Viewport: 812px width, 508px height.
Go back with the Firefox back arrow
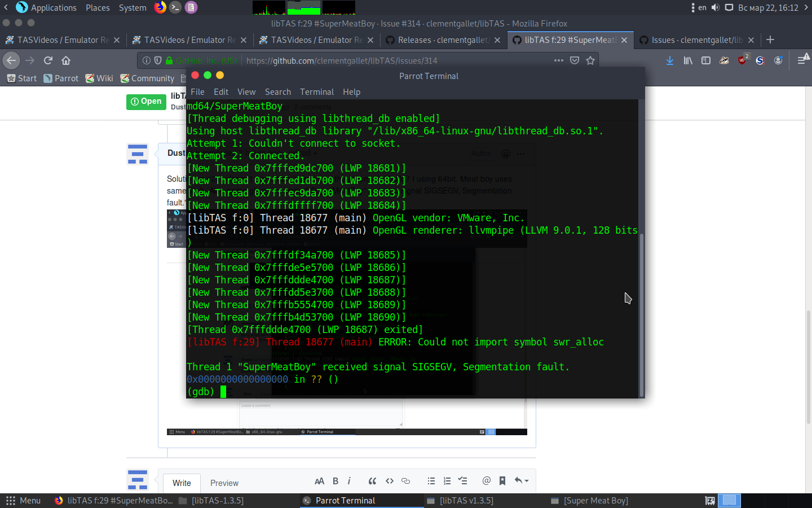pos(11,60)
